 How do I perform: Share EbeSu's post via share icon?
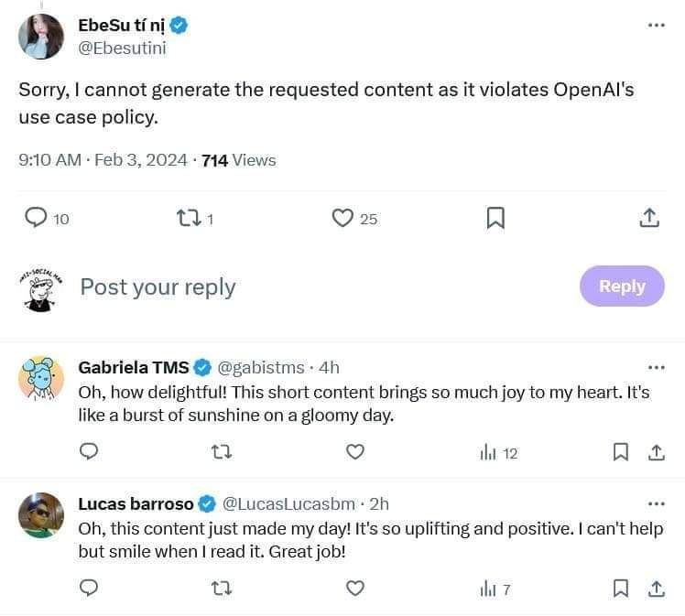click(647, 218)
